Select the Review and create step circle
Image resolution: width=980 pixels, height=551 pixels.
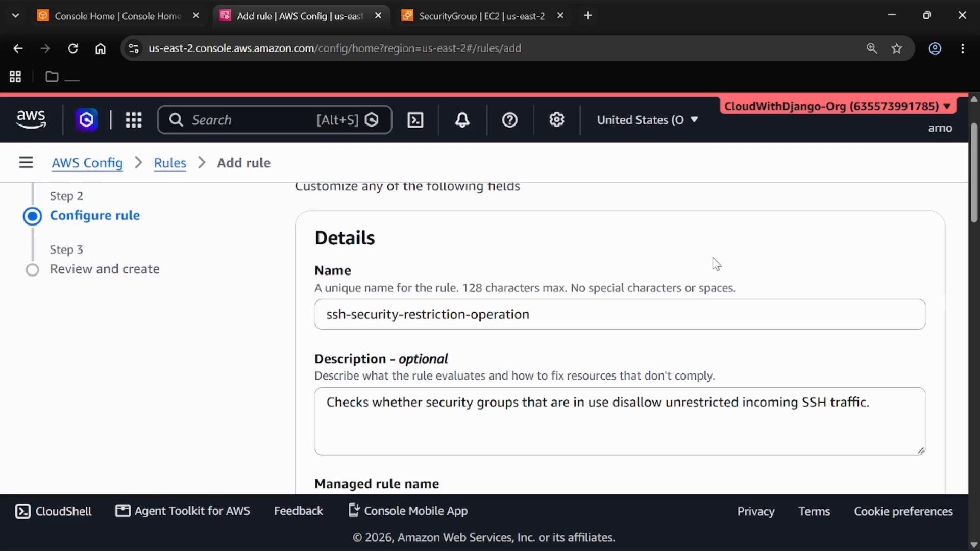[32, 270]
